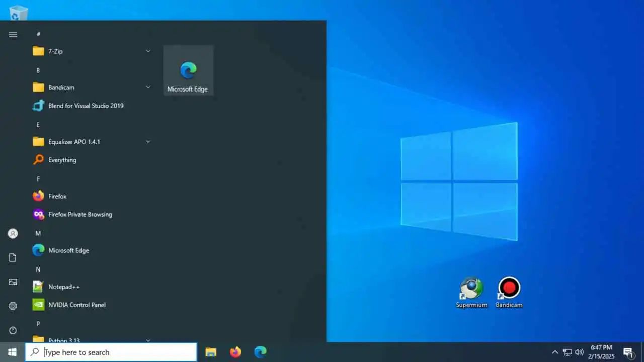Open the notification action center

tap(628, 352)
